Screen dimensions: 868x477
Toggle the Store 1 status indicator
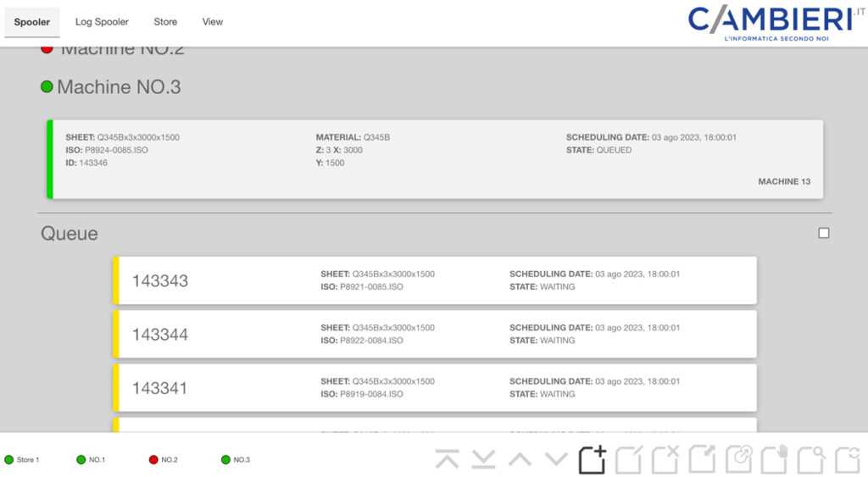point(9,460)
